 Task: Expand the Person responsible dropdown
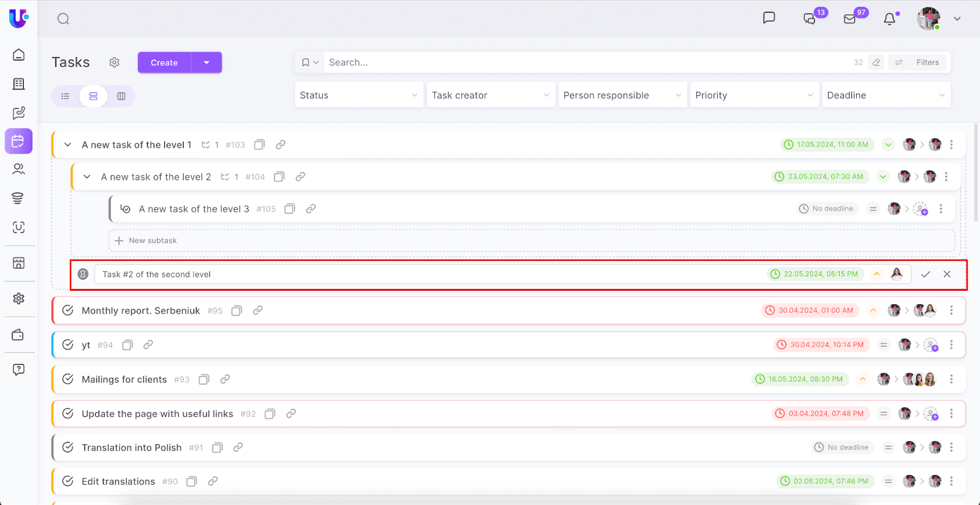point(622,95)
